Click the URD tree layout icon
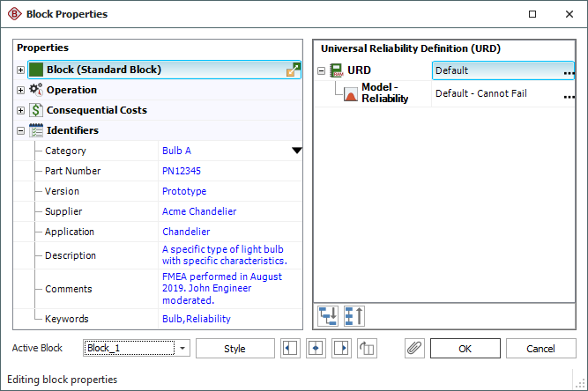This screenshot has height=391, width=588. point(329,314)
